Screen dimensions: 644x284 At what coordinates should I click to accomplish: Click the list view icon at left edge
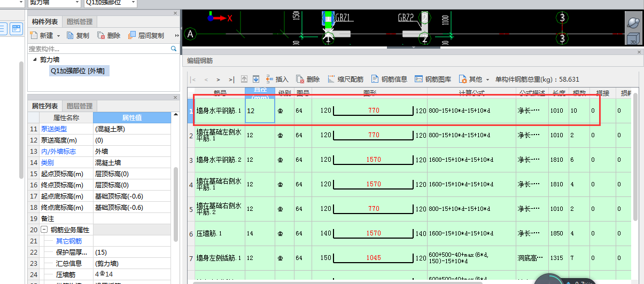[x=2, y=29]
